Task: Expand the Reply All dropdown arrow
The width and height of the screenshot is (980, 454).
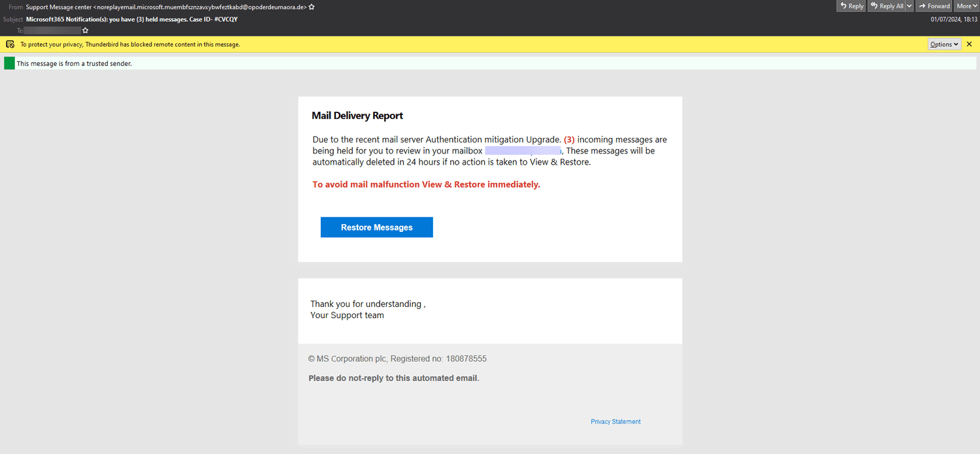Action: tap(910, 5)
